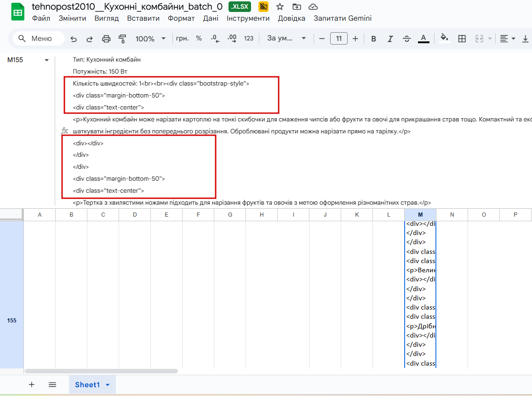532x396 pixels.
Task: Open more number formats 123
Action: (x=249, y=38)
